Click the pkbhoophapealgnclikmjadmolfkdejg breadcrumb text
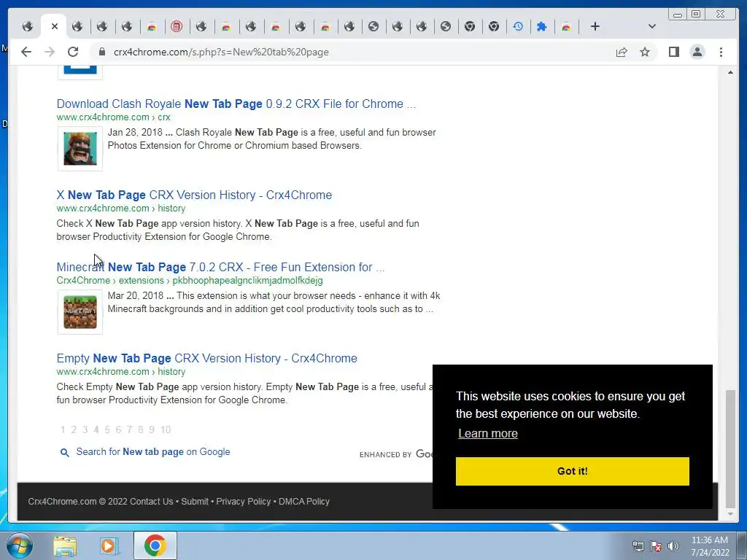This screenshot has height=560, width=747. pyautogui.click(x=247, y=281)
